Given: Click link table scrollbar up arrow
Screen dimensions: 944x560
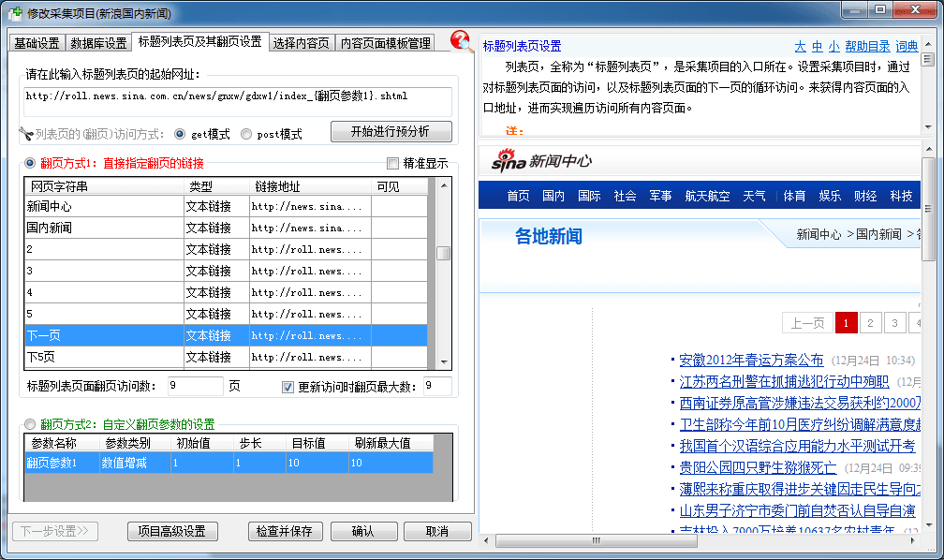Looking at the screenshot, I should coord(444,186).
